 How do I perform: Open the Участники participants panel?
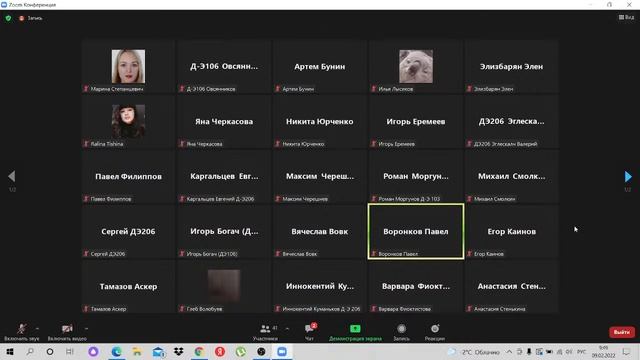[265, 332]
